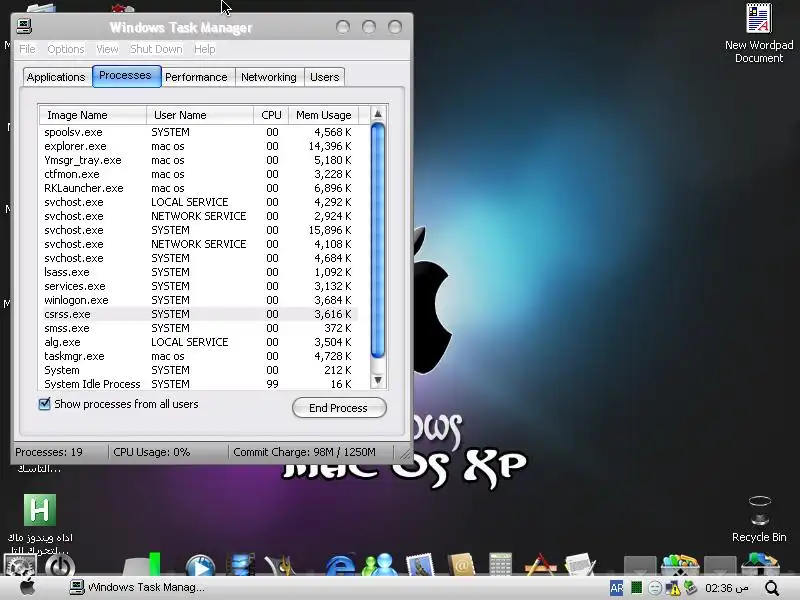Select the winlogon.exe process

199,300
